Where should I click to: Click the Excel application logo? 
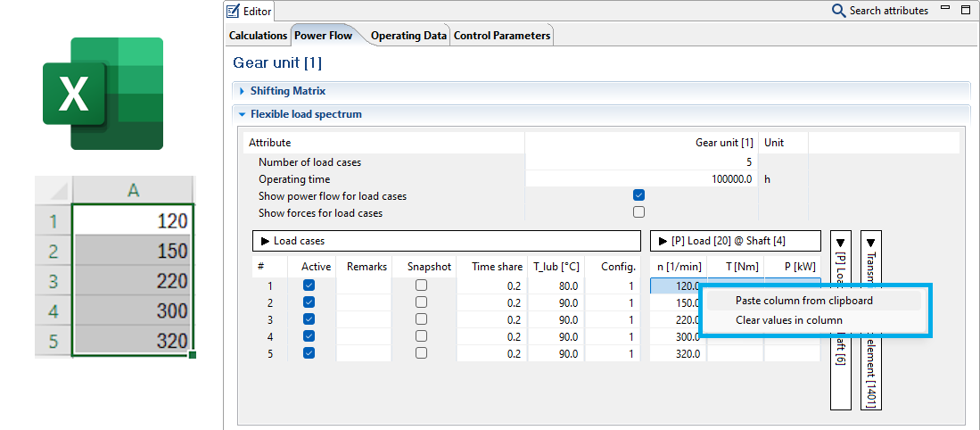click(x=103, y=94)
